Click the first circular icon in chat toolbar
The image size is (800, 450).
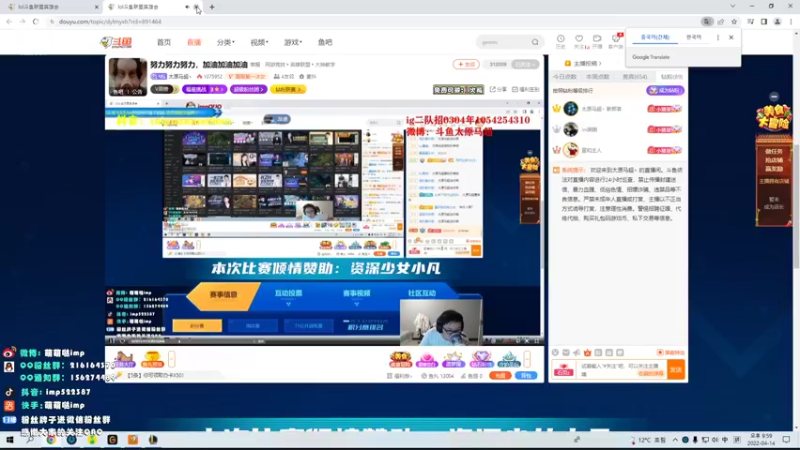coord(555,353)
